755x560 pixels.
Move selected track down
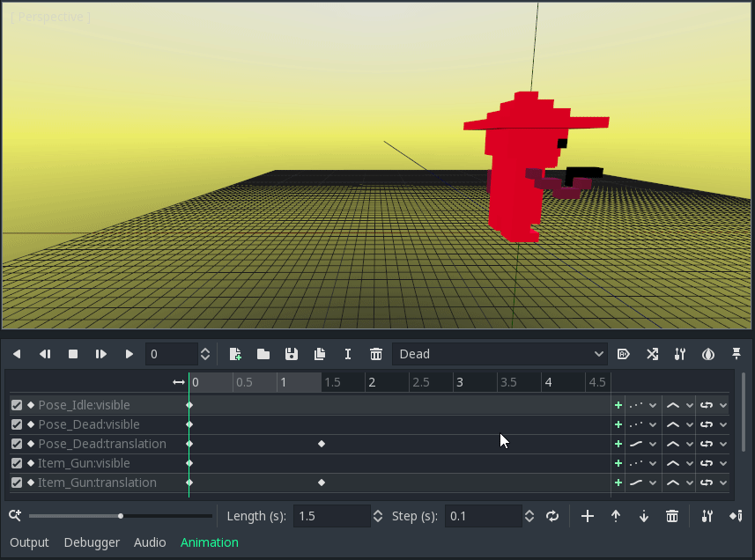pos(644,516)
